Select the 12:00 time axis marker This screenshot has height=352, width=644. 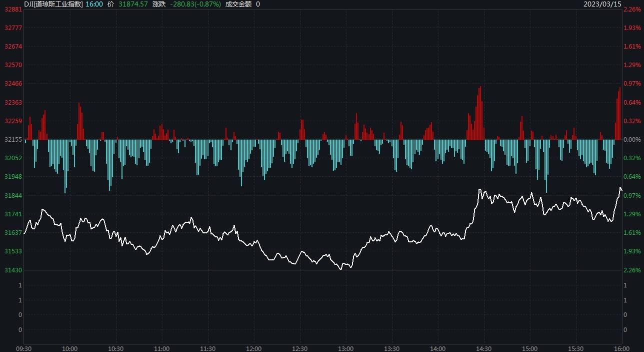pyautogui.click(x=253, y=348)
